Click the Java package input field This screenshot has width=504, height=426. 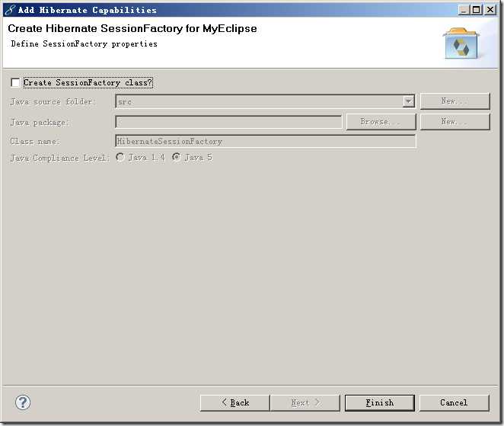[228, 122]
